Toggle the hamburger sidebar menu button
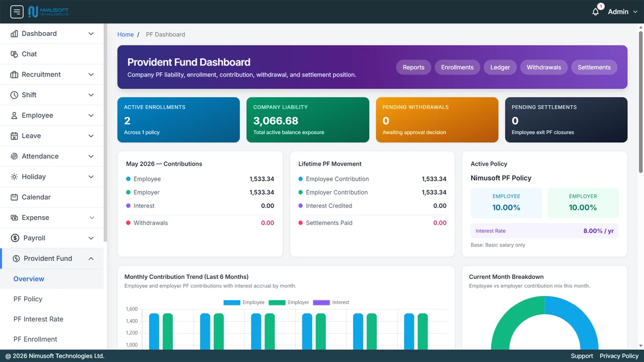 tap(17, 11)
